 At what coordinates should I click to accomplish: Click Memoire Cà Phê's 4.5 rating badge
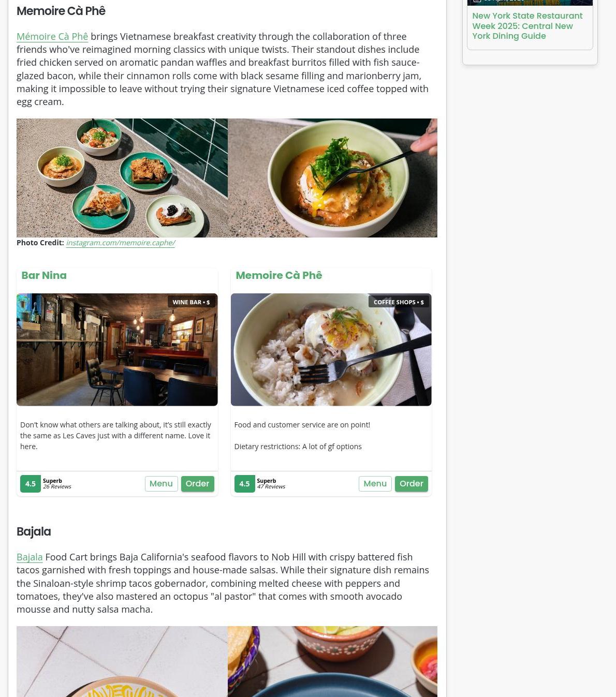(244, 484)
